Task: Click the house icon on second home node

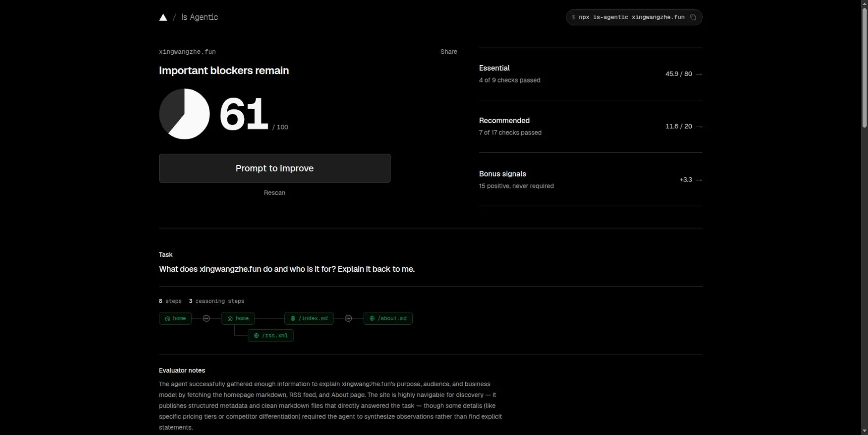Action: point(230,318)
